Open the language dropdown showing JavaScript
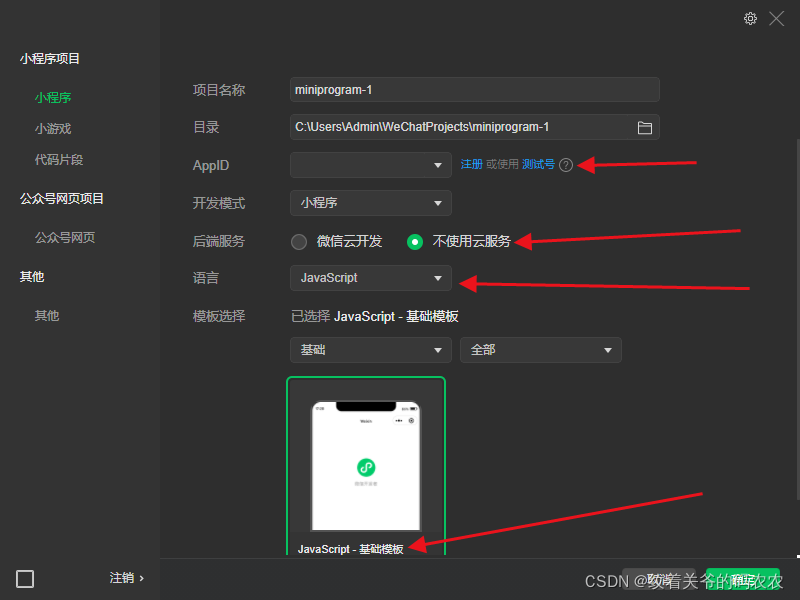800x600 pixels. point(371,278)
